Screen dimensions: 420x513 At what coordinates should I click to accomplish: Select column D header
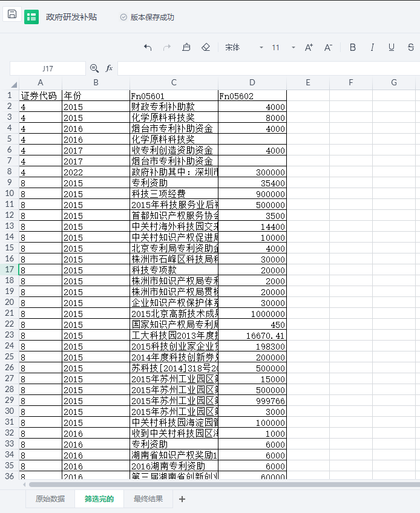click(252, 82)
